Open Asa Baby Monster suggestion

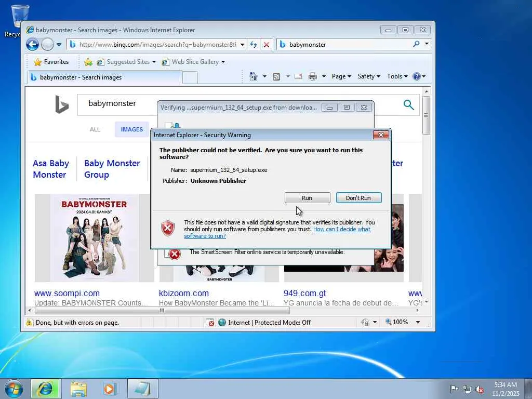[x=51, y=169]
